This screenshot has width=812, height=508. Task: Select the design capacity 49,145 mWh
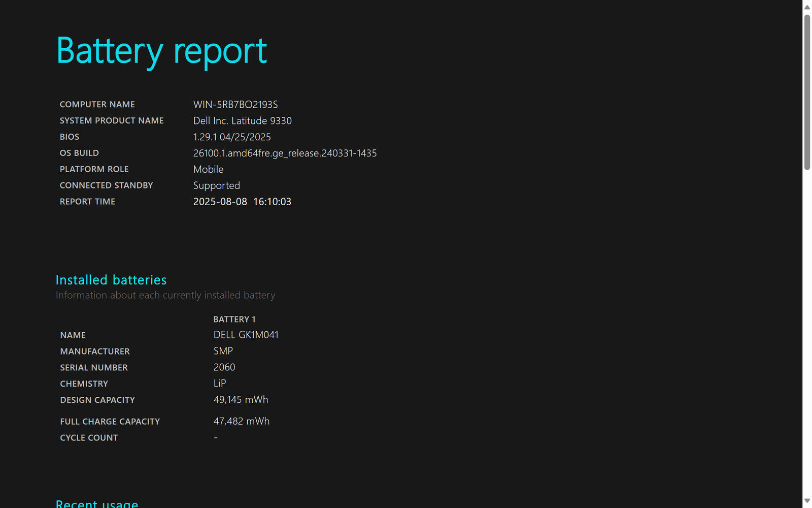click(x=241, y=400)
